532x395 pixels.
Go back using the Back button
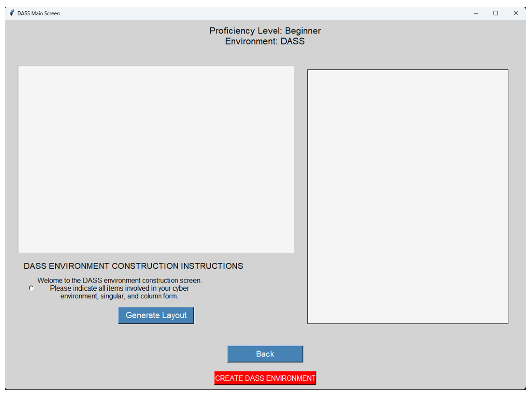pos(265,354)
